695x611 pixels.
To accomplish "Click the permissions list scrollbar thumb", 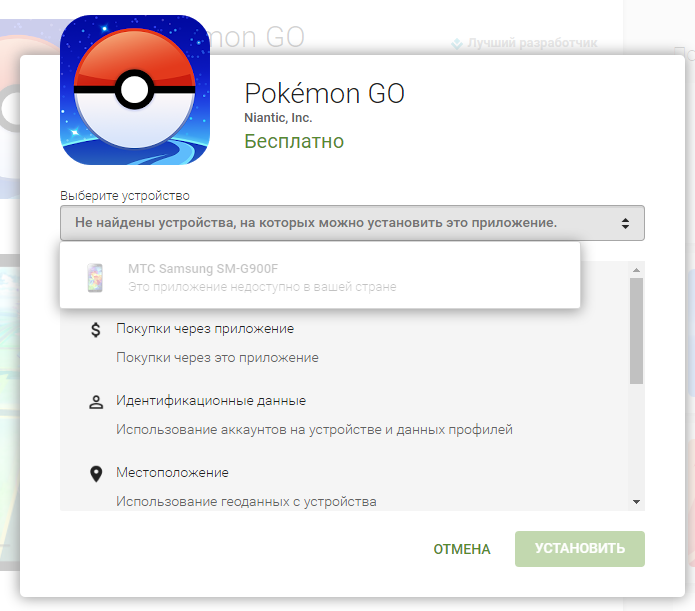I will click(x=636, y=331).
